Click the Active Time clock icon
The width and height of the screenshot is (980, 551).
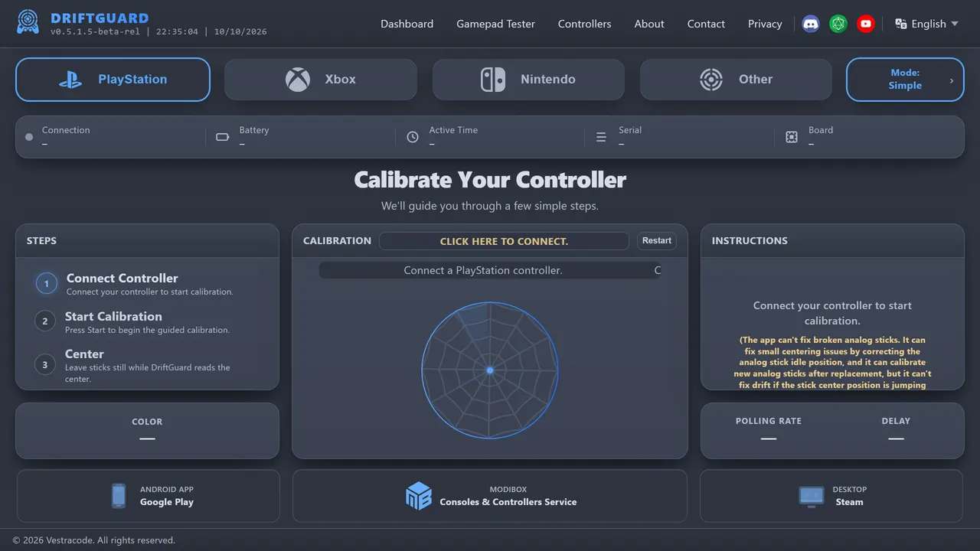413,137
